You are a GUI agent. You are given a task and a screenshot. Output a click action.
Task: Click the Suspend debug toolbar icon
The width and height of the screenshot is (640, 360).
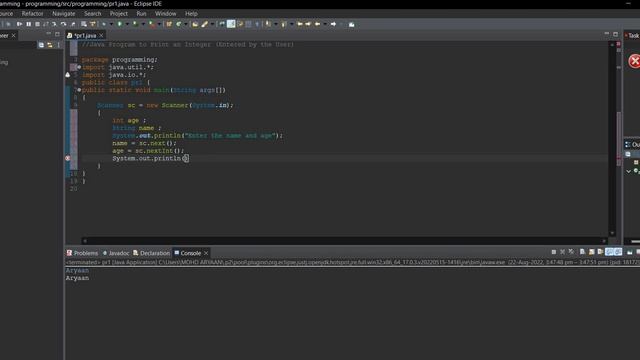click(29, 24)
